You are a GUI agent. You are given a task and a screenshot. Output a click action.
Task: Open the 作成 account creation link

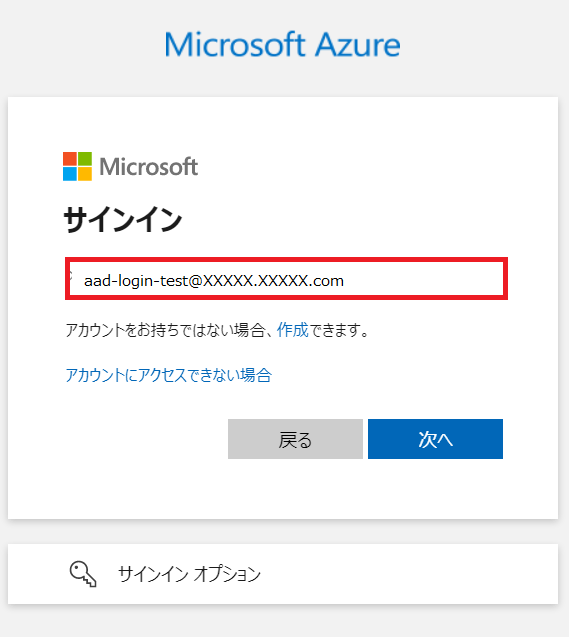click(x=292, y=330)
